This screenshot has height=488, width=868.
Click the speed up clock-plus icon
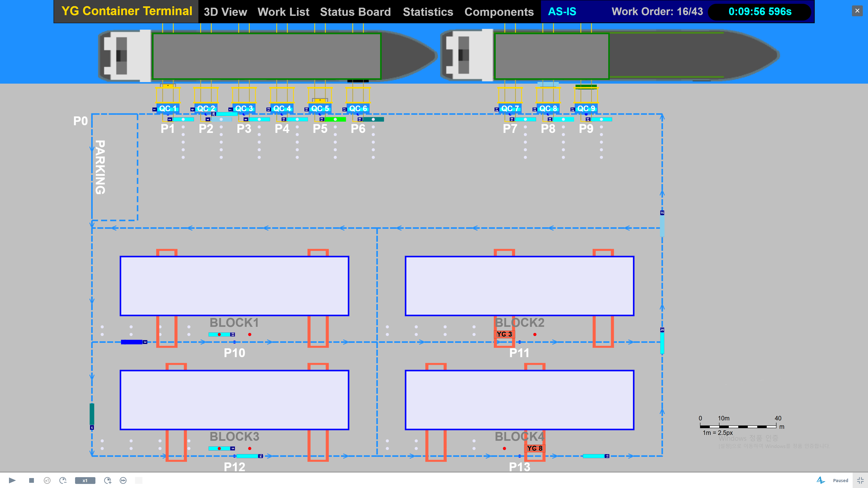(107, 481)
